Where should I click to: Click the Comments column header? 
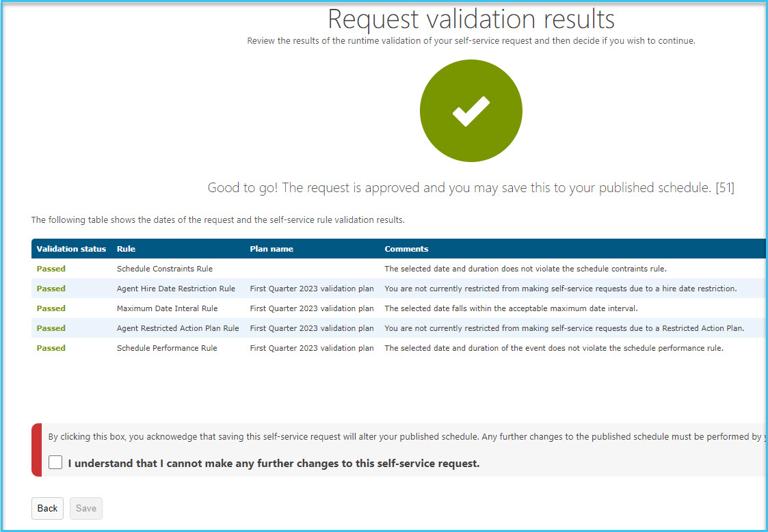tap(406, 249)
